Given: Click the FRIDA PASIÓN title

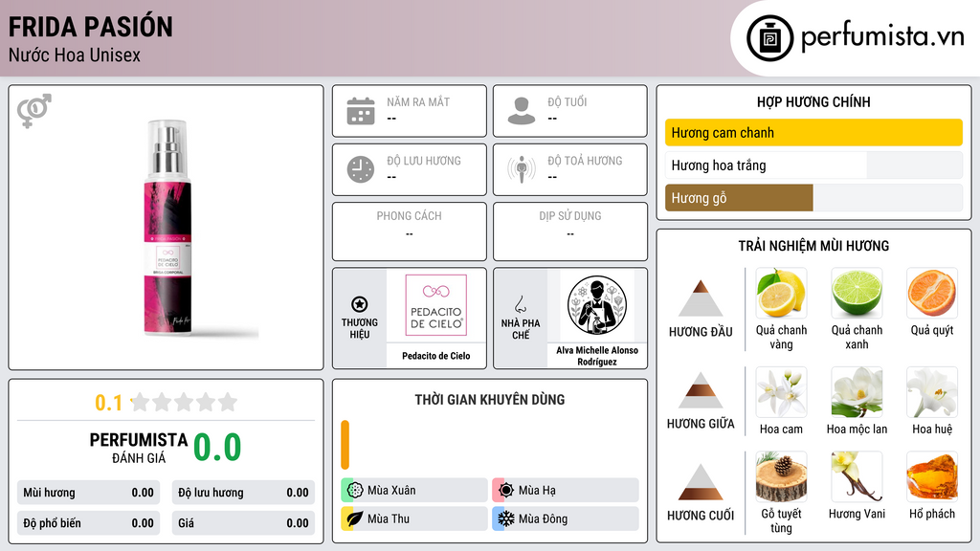Looking at the screenshot, I should pyautogui.click(x=91, y=27).
